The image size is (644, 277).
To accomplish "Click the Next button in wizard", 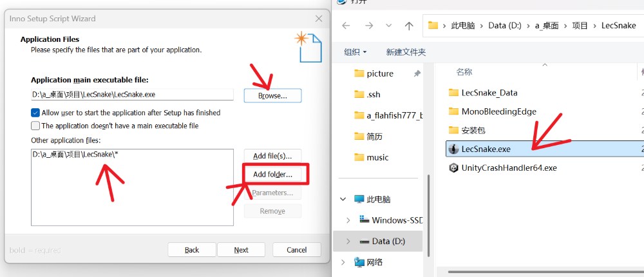I will 241,250.
